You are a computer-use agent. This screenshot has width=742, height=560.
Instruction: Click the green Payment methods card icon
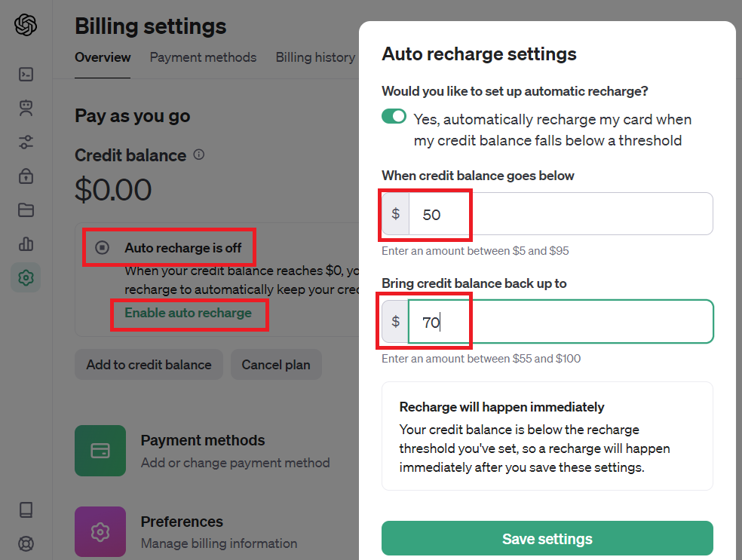coord(100,451)
